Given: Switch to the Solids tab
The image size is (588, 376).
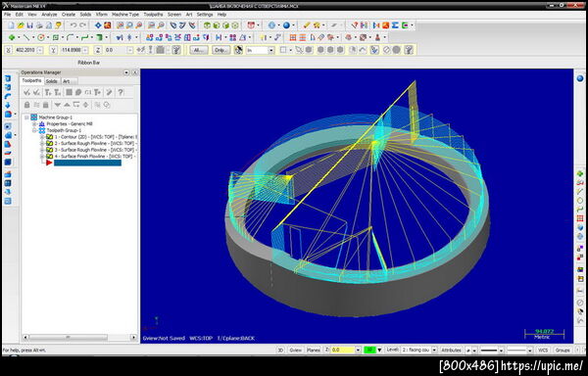Looking at the screenshot, I should click(51, 81).
